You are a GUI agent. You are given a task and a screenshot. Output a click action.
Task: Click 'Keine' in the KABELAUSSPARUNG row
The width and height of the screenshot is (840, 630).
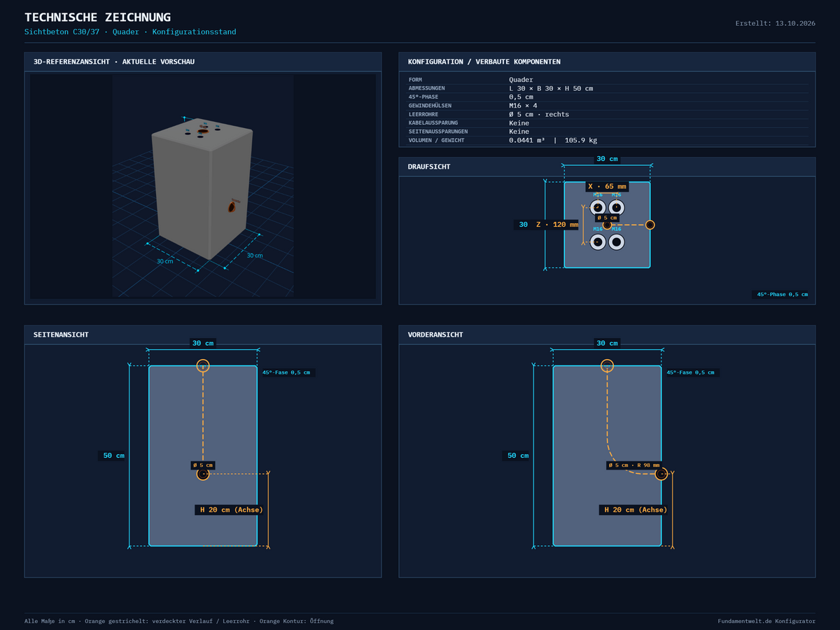point(519,123)
